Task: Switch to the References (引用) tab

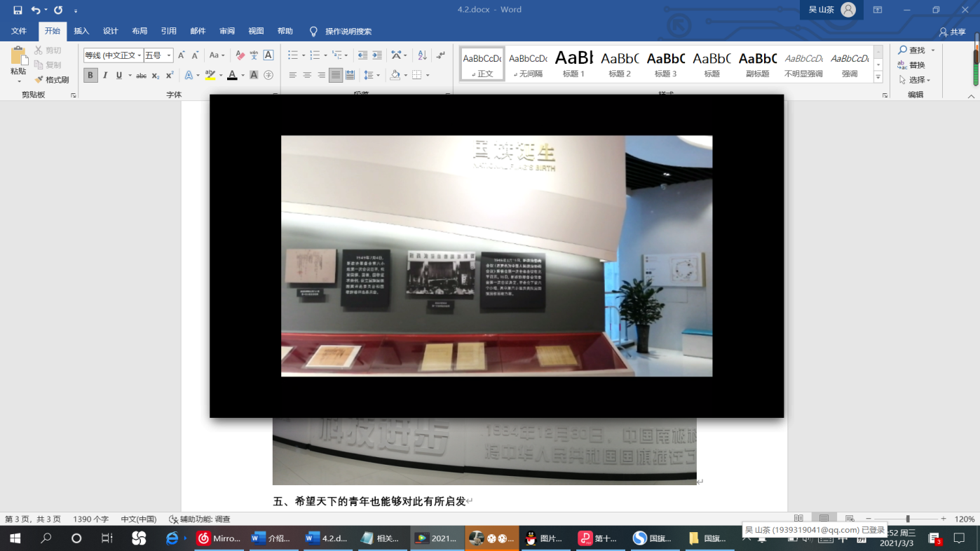Action: [x=168, y=32]
